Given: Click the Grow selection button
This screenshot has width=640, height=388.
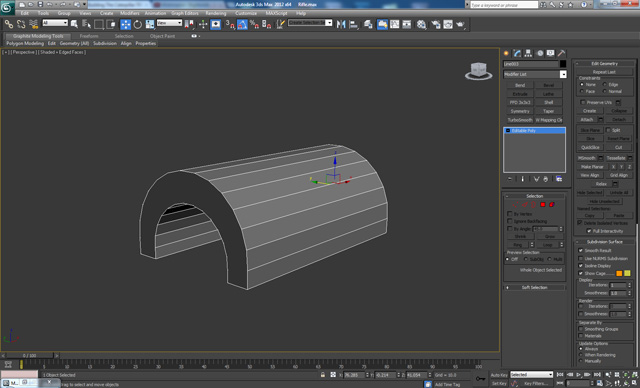Looking at the screenshot, I should click(549, 237).
